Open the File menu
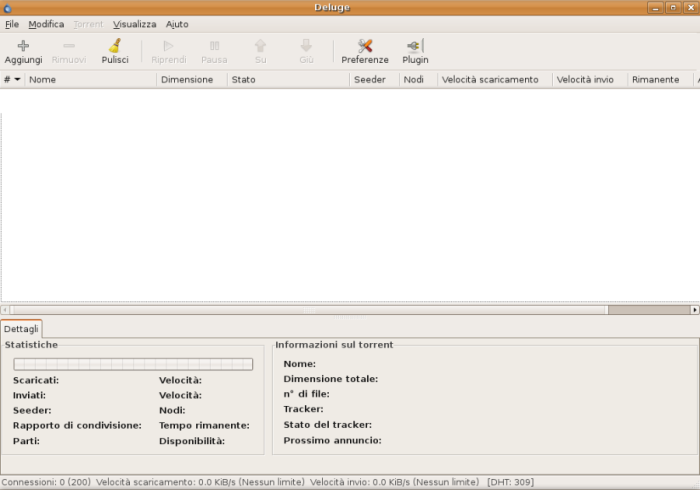This screenshot has height=490, width=700. point(12,24)
